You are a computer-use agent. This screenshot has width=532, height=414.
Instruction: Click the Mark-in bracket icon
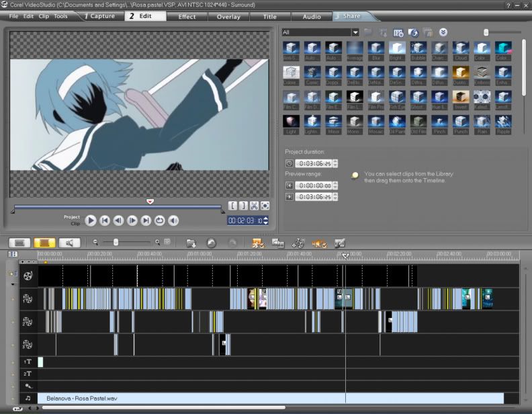[232, 206]
